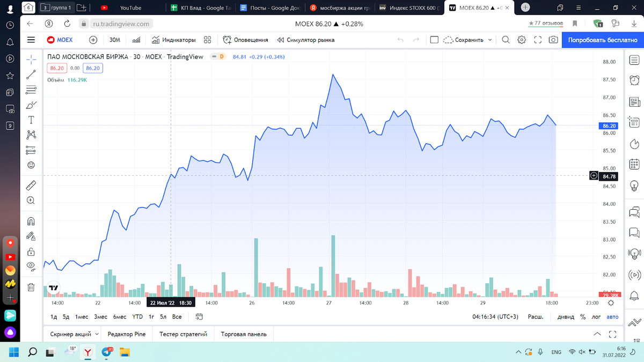Viewport: 644px width, 362px height.
Task: Select the 1мес date range
Action: 82,317
